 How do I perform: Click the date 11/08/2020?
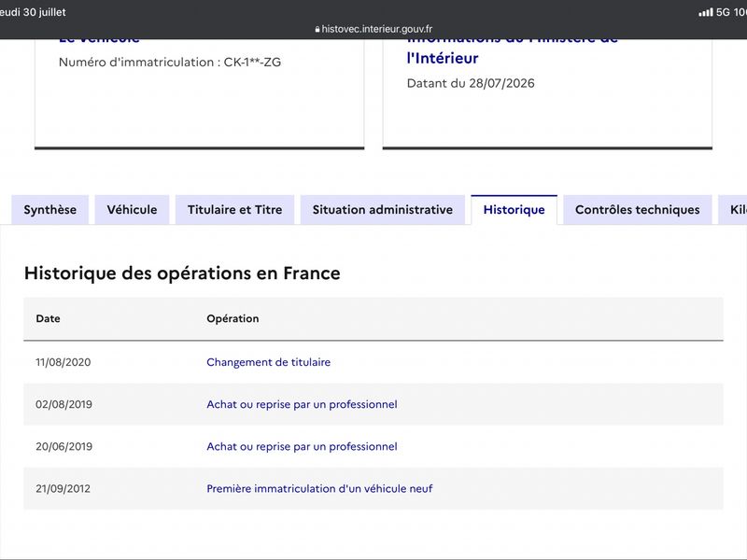63,362
